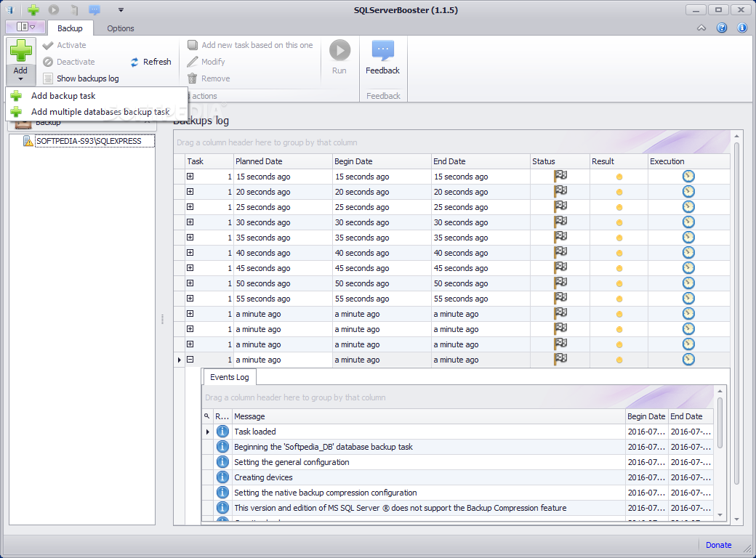Select SOFTPEDIA-S93\SQLEXPRESS server node
The width and height of the screenshot is (756, 558).
click(x=89, y=141)
